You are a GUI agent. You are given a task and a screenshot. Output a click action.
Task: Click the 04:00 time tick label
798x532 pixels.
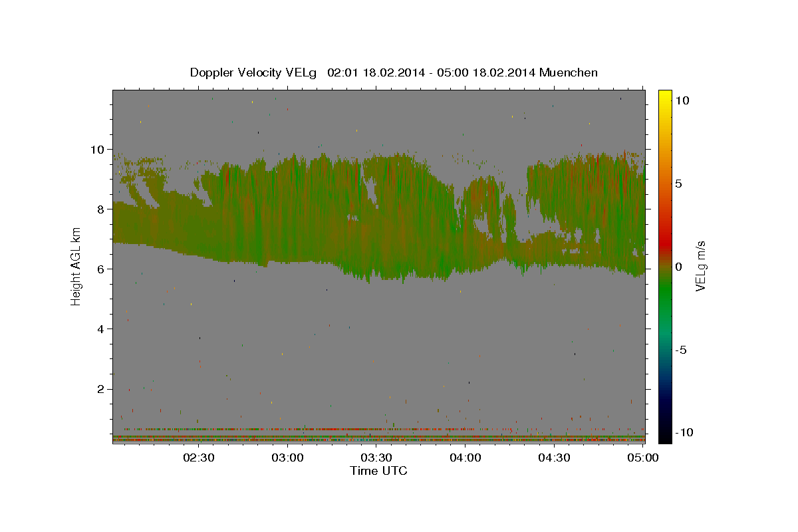465,458
